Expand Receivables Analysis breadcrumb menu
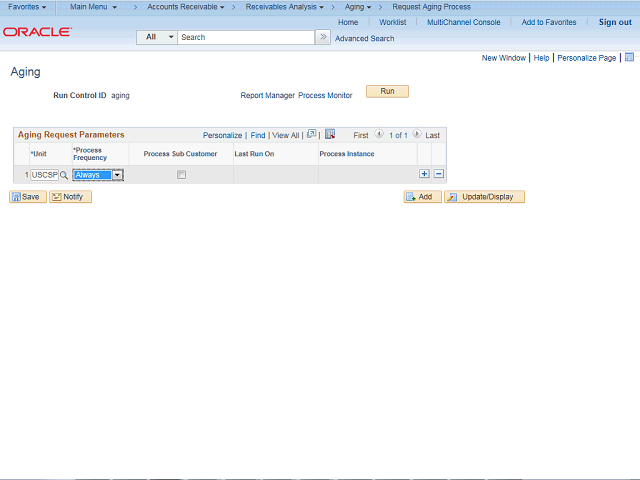This screenshot has height=480, width=640. point(284,7)
